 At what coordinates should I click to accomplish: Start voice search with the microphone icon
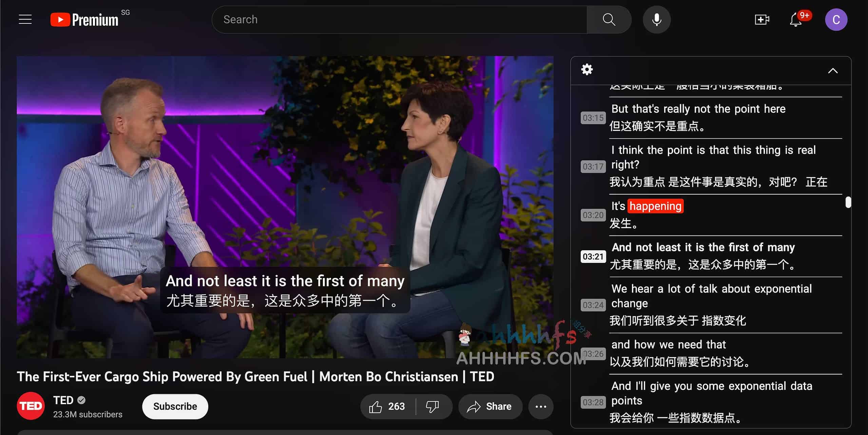(x=656, y=19)
